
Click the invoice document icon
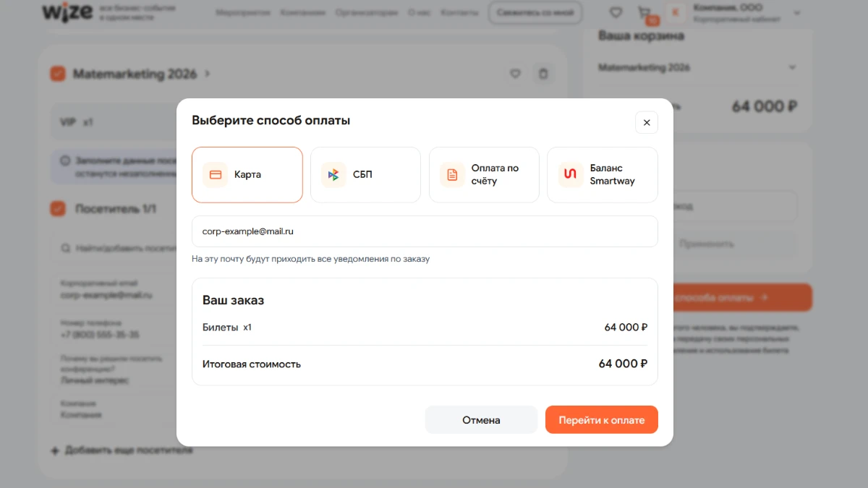pos(452,175)
